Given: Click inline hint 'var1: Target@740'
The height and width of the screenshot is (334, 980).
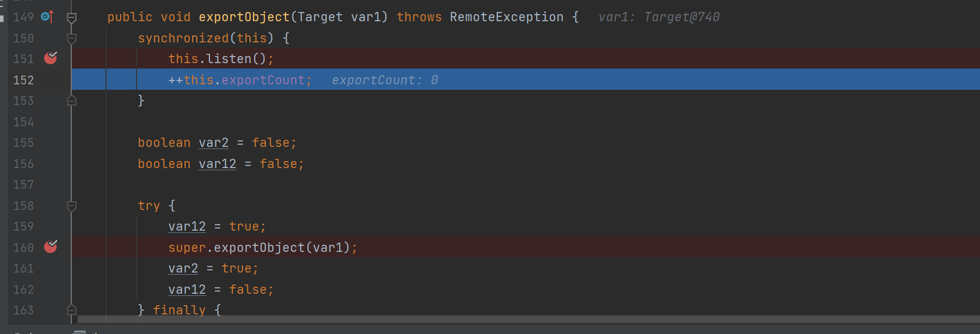Looking at the screenshot, I should 659,17.
